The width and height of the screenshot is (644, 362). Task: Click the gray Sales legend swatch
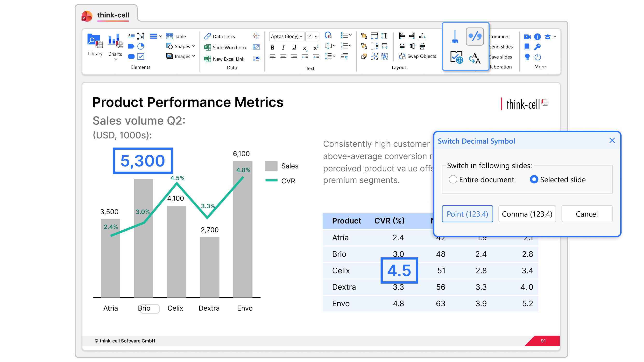(271, 166)
